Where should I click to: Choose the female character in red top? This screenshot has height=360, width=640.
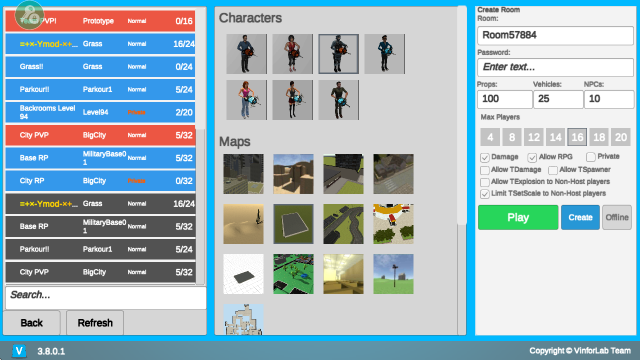click(293, 54)
